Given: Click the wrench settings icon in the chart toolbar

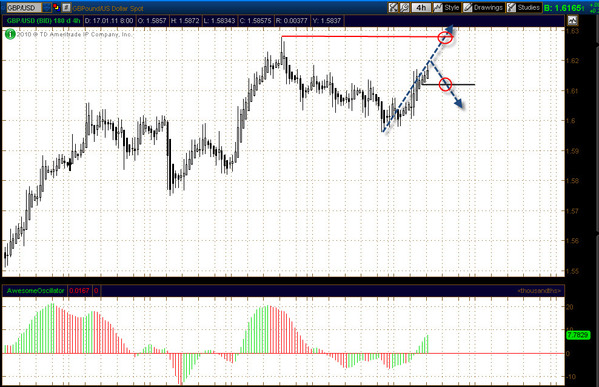Looking at the screenshot, I should (x=405, y=7).
